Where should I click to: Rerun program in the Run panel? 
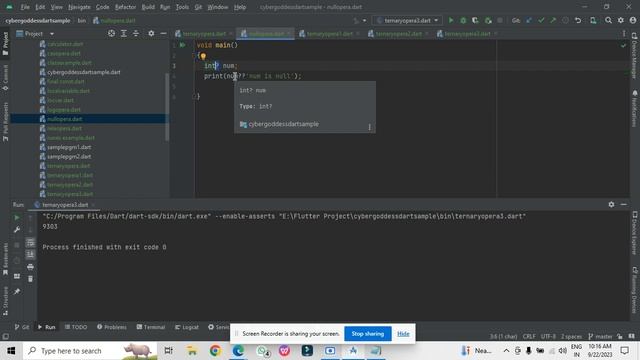17,218
